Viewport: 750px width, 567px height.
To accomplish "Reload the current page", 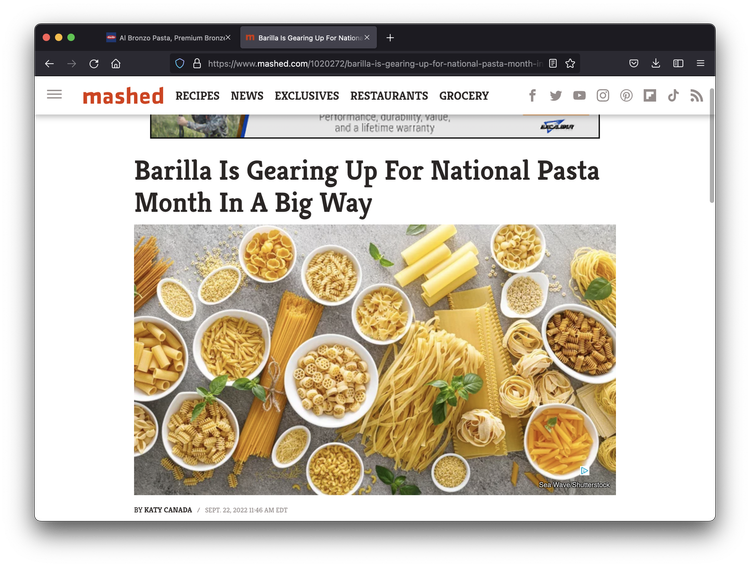I will point(94,63).
